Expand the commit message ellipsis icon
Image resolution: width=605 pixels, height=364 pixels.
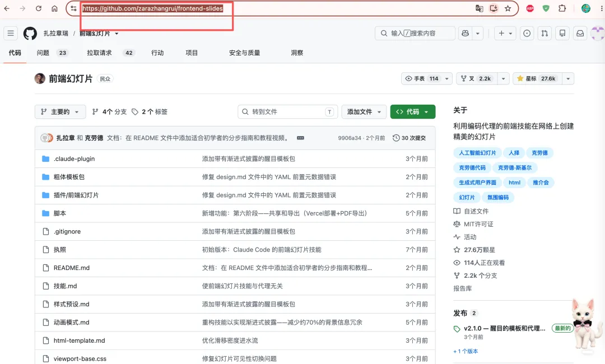coord(300,138)
